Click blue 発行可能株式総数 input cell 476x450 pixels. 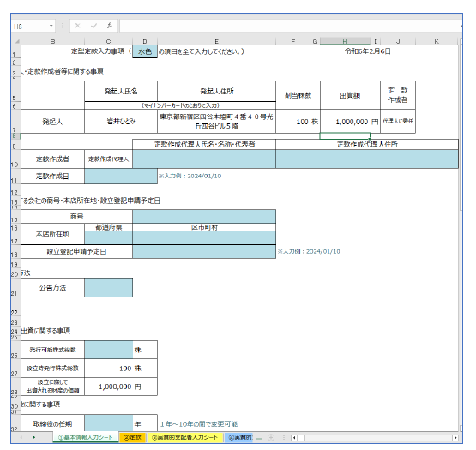coord(108,350)
